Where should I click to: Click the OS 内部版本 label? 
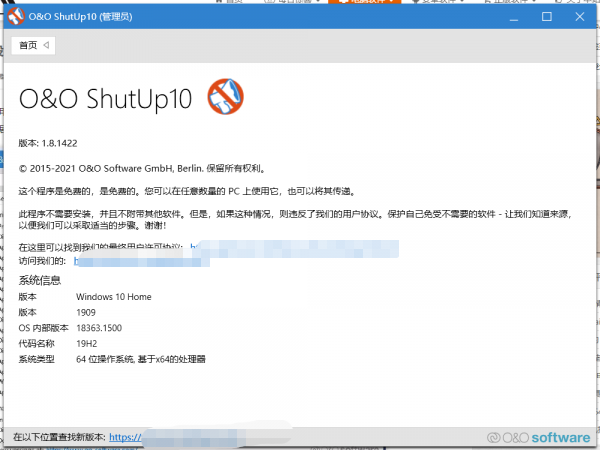(x=44, y=328)
